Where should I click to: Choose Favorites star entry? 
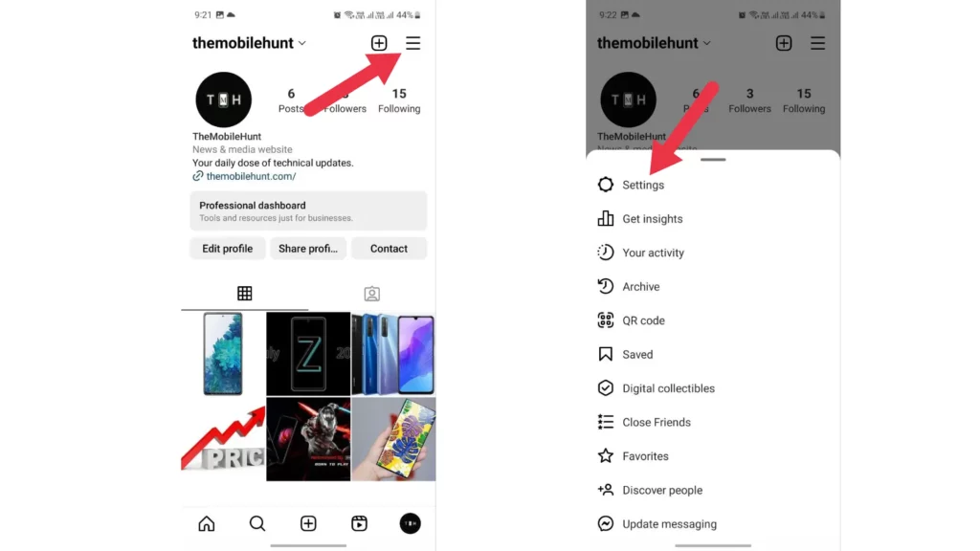pos(712,456)
